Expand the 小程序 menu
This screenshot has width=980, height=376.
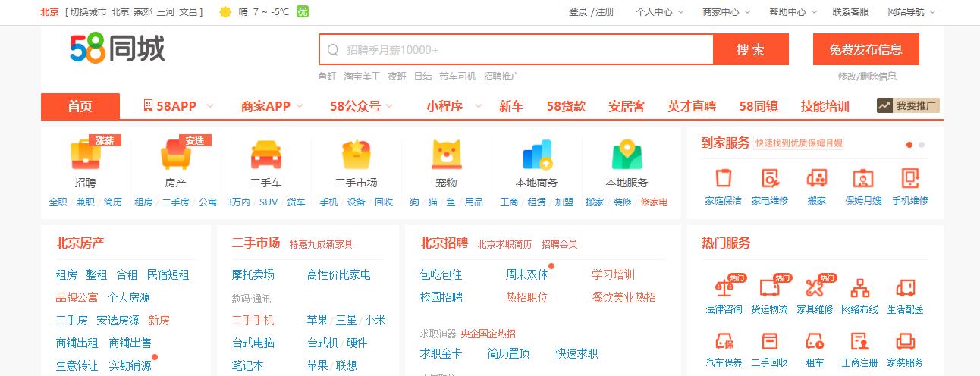point(454,106)
